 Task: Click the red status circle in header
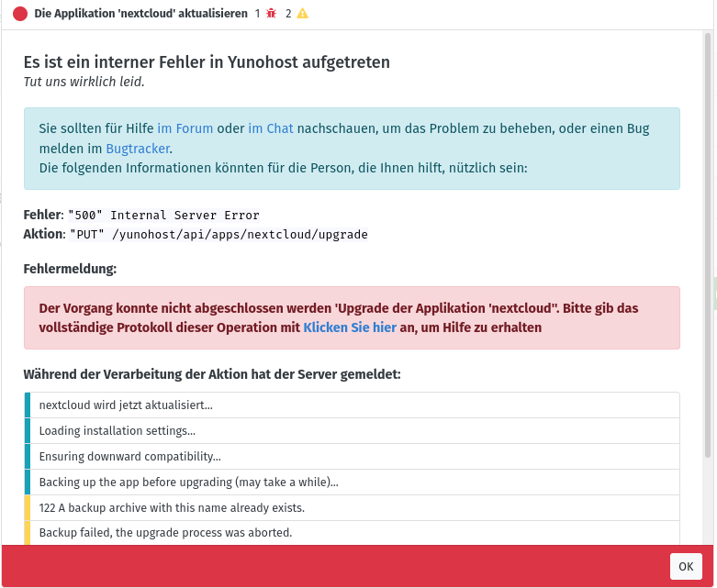pyautogui.click(x=20, y=14)
